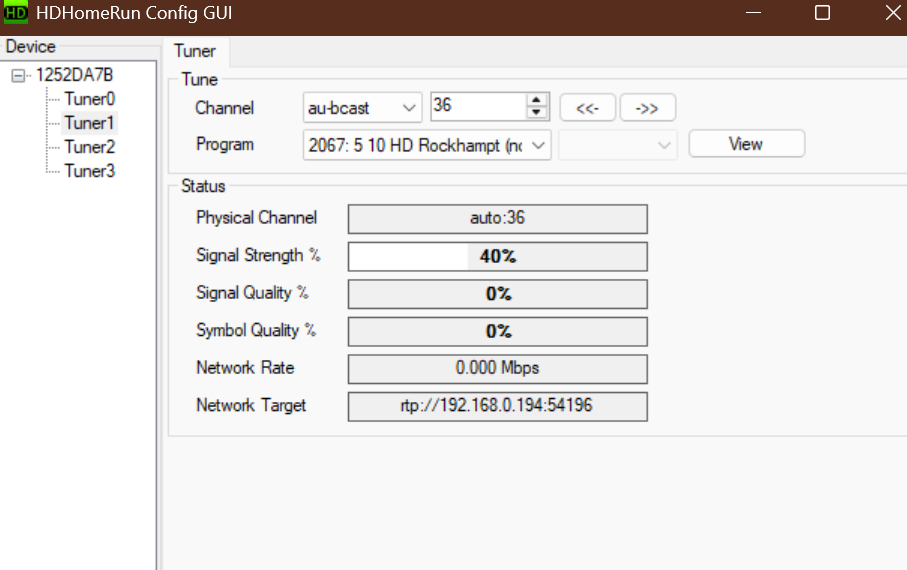The height and width of the screenshot is (570, 907).
Task: Decrease channel number with down arrow
Action: tap(538, 113)
